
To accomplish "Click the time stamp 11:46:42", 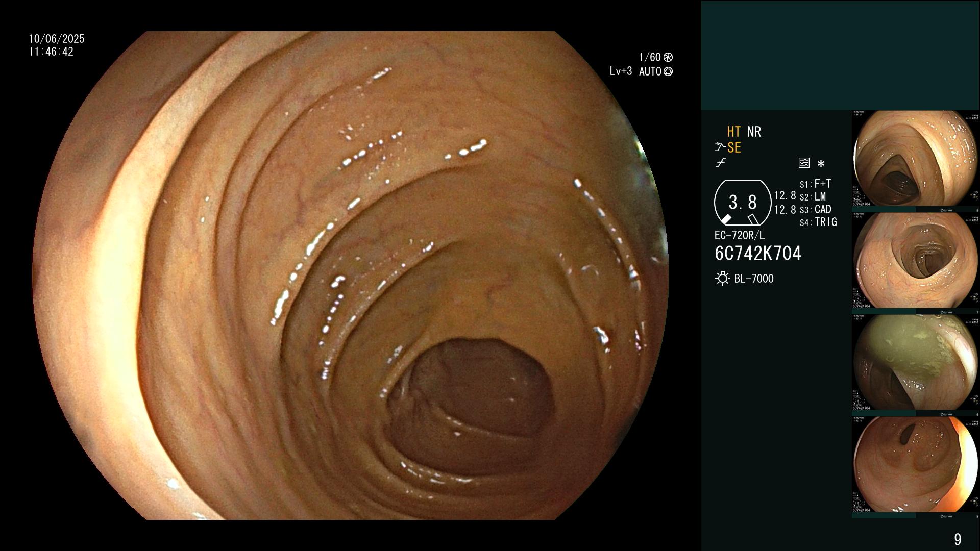I will point(51,52).
